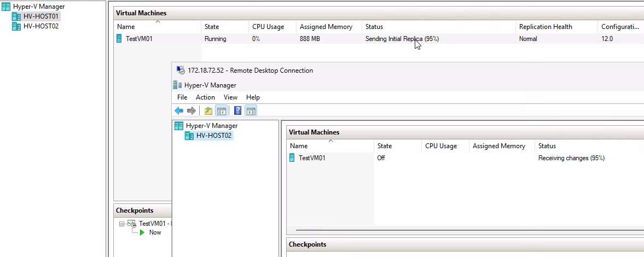Click the remote Checkpoints pane header

tap(465, 244)
